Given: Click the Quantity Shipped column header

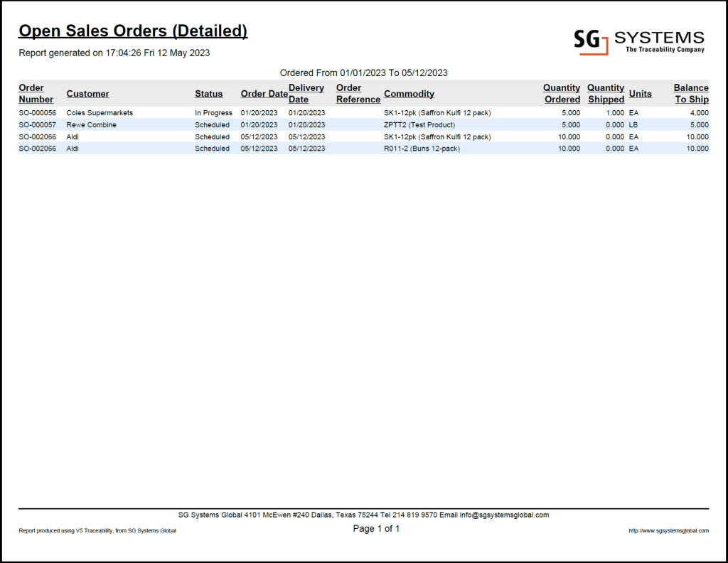Looking at the screenshot, I should click(605, 93).
